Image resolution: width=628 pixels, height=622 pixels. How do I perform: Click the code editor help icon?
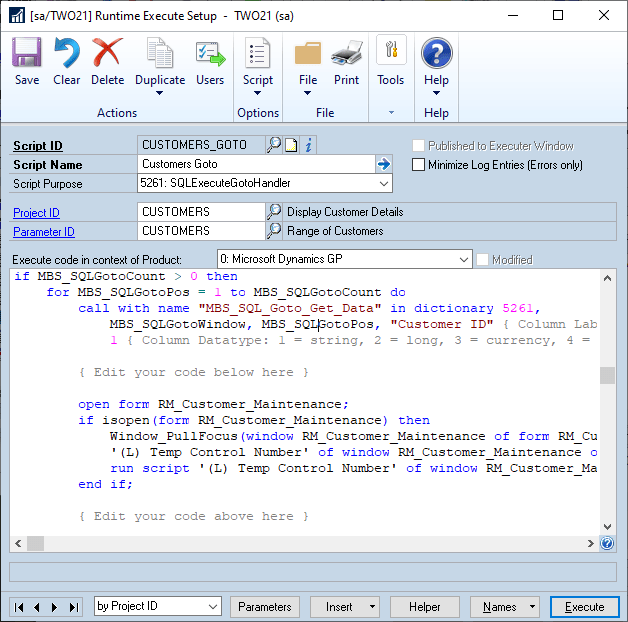coord(607,543)
